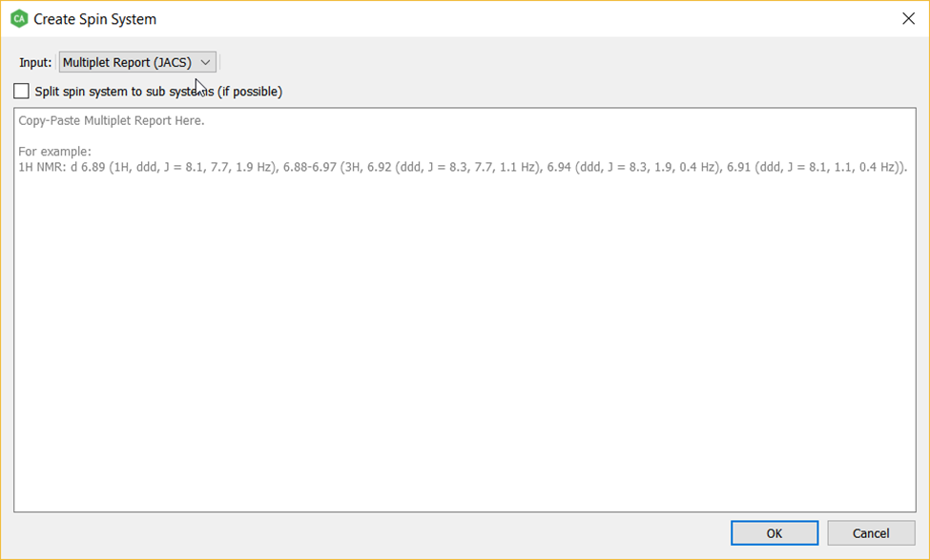Click the 'Input:' label
Viewport: 930px width, 560px height.
click(x=35, y=62)
